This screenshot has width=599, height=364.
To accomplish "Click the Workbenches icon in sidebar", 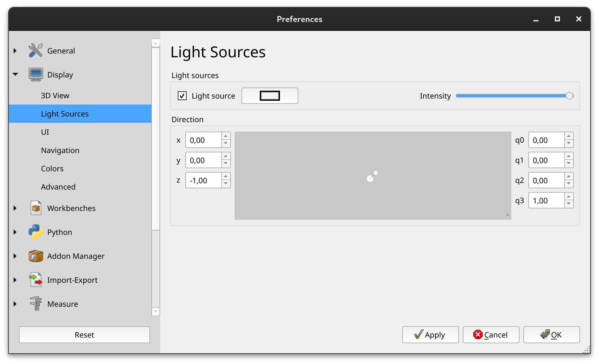I will point(36,208).
